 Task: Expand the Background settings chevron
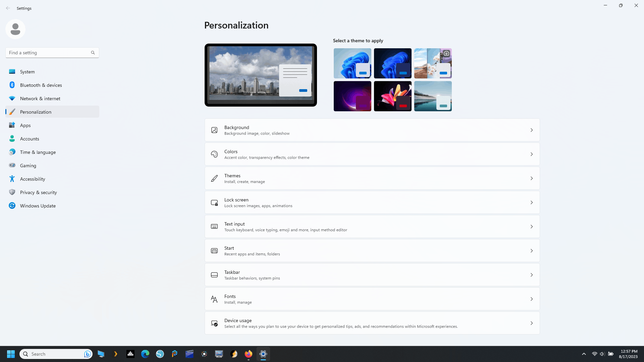531,130
